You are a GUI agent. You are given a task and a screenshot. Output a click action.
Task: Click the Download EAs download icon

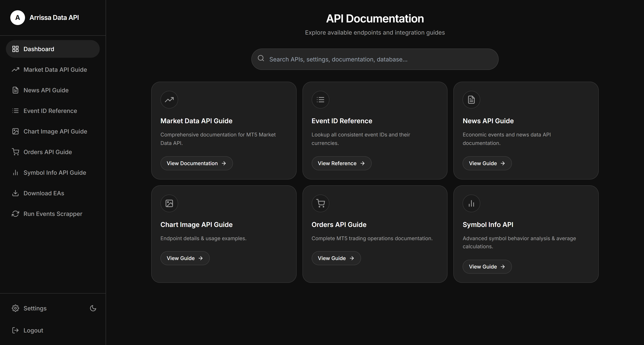pyautogui.click(x=15, y=193)
